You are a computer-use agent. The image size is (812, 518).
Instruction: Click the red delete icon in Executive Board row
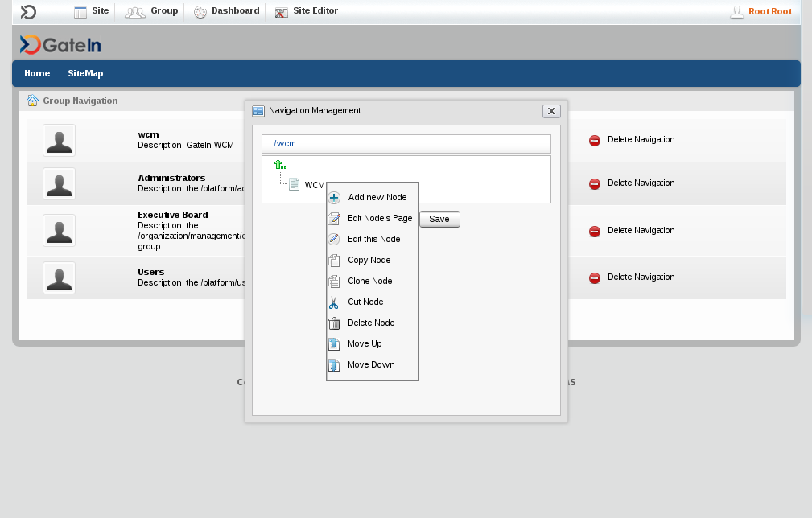pos(595,232)
